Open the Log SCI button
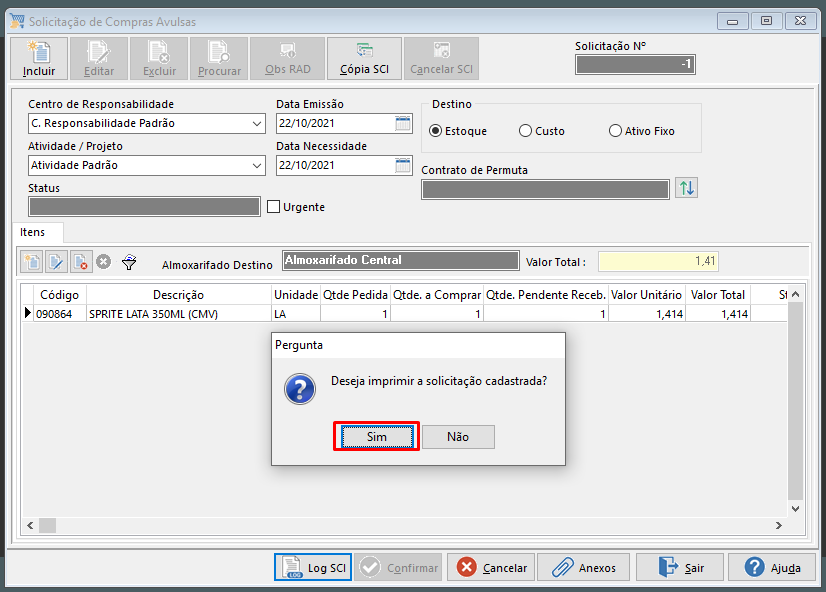 (313, 567)
